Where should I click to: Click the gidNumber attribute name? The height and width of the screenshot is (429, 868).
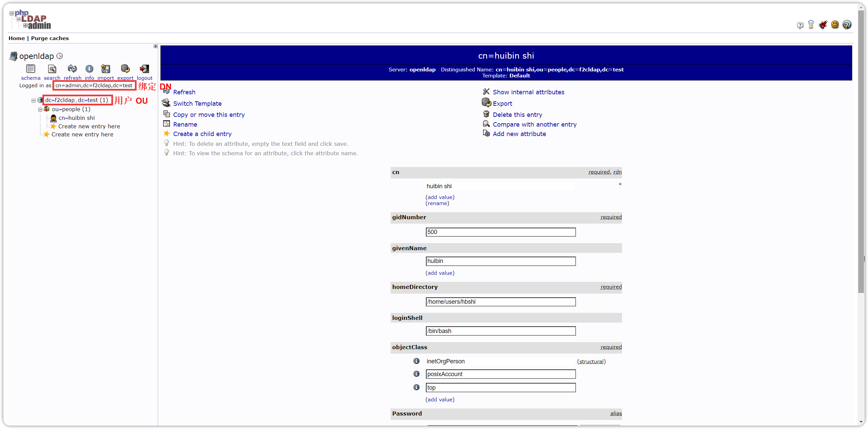(x=409, y=217)
